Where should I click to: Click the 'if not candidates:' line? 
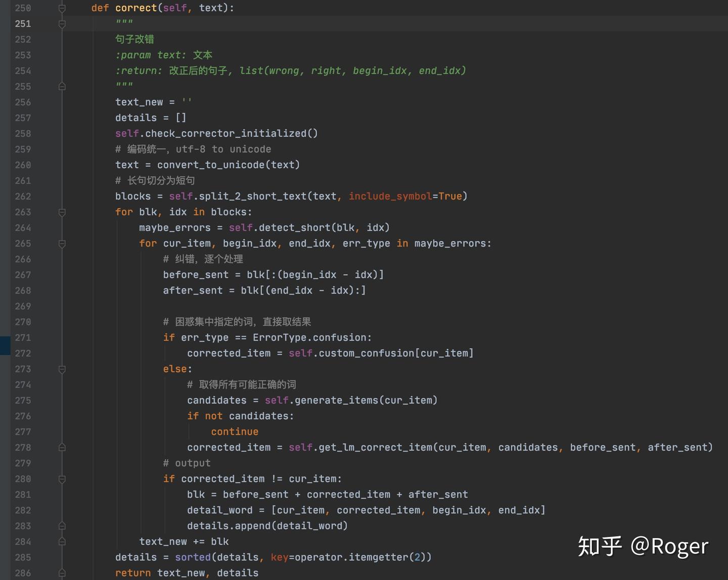pos(241,416)
